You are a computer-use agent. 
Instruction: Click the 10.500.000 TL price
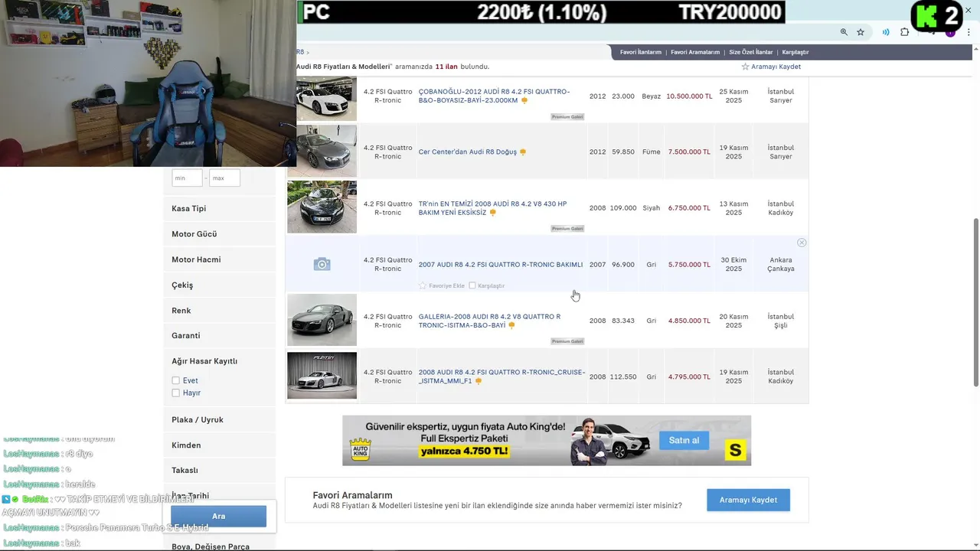pos(689,96)
